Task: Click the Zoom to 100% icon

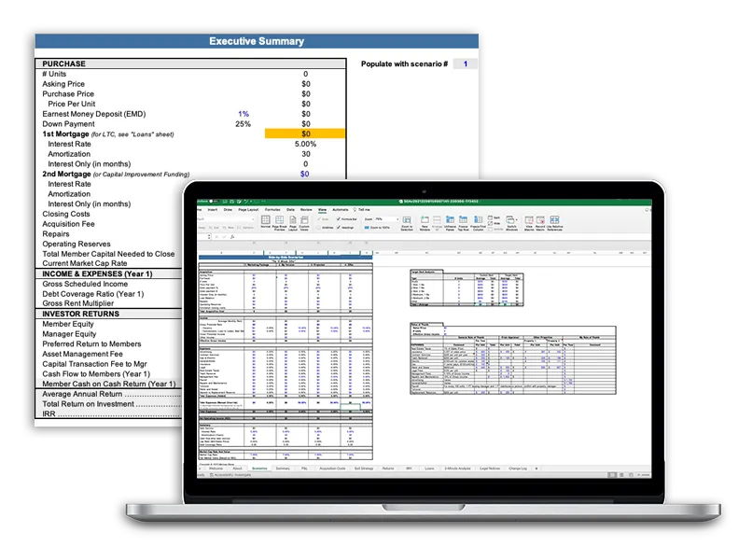Action: point(367,228)
